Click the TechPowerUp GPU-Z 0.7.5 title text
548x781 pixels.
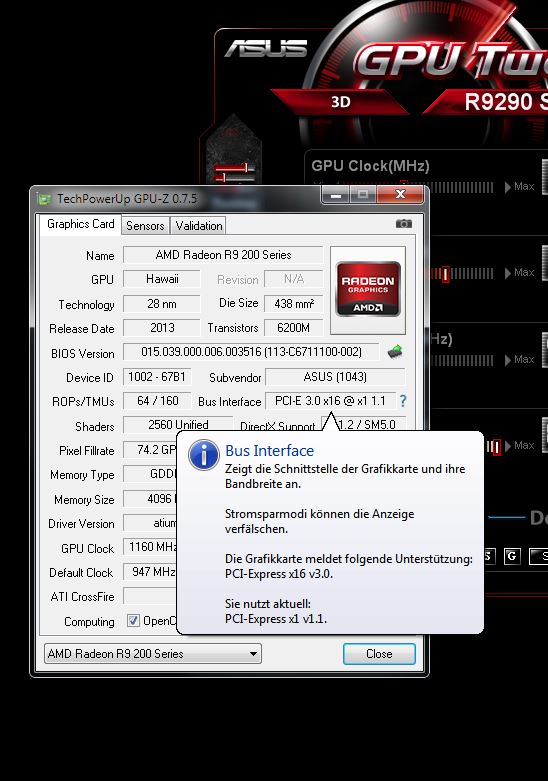[x=127, y=199]
